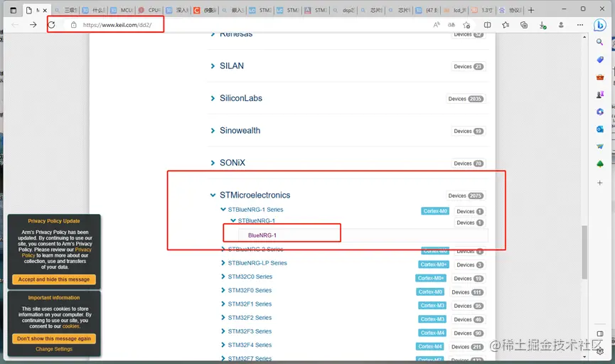Click the STMicroelectronics Devices 2075 badge
The width and height of the screenshot is (615, 364).
(466, 196)
